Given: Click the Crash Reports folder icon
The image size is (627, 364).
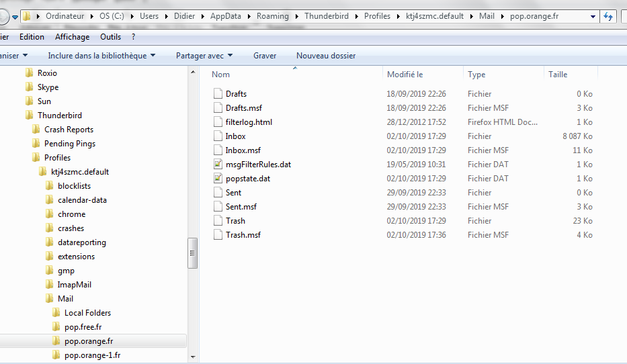Looking at the screenshot, I should pos(36,130).
